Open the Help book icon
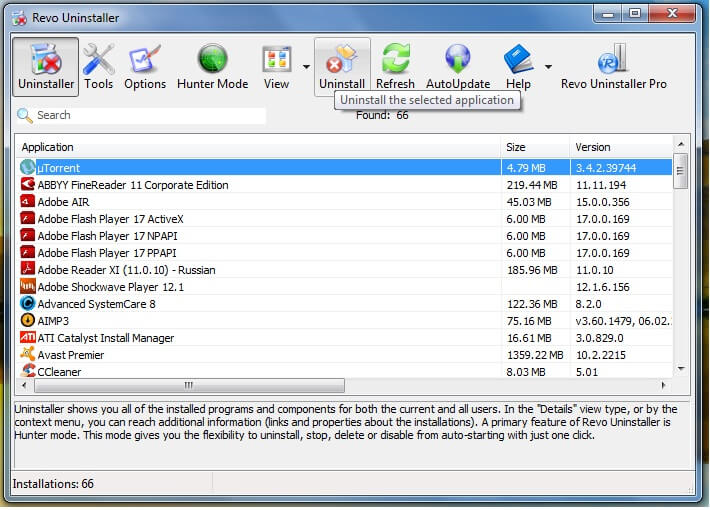This screenshot has height=510, width=710. pos(518,67)
